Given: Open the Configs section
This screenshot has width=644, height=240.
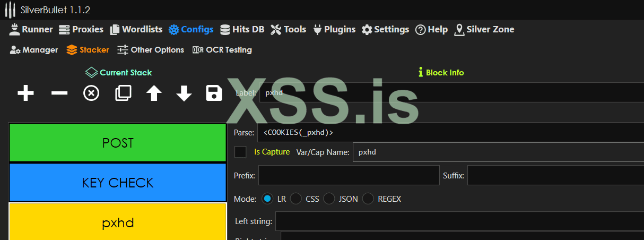Looking at the screenshot, I should 191,29.
